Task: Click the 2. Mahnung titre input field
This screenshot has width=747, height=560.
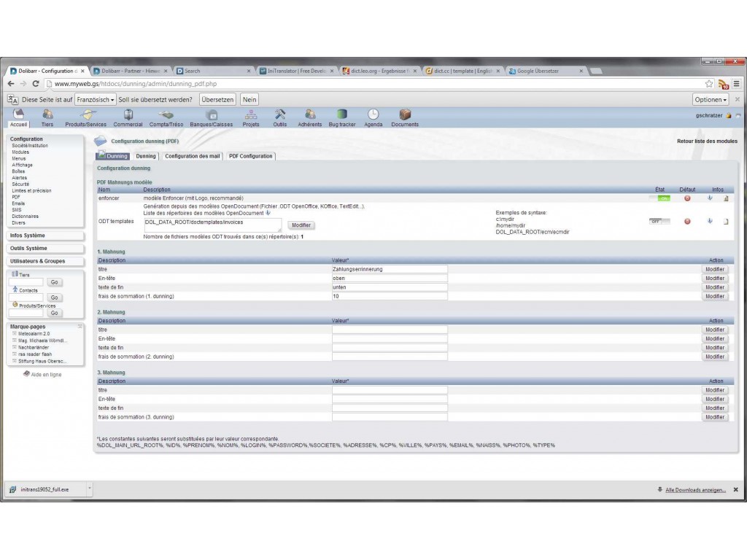Action: pos(390,330)
